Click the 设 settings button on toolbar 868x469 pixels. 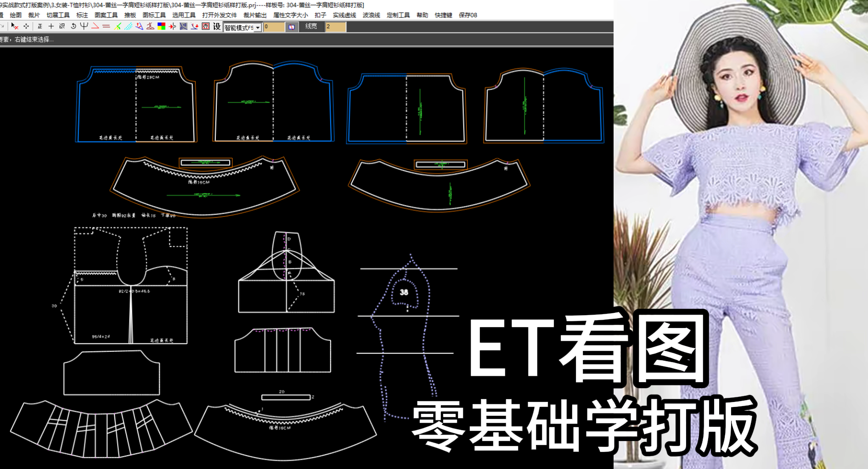(x=218, y=26)
